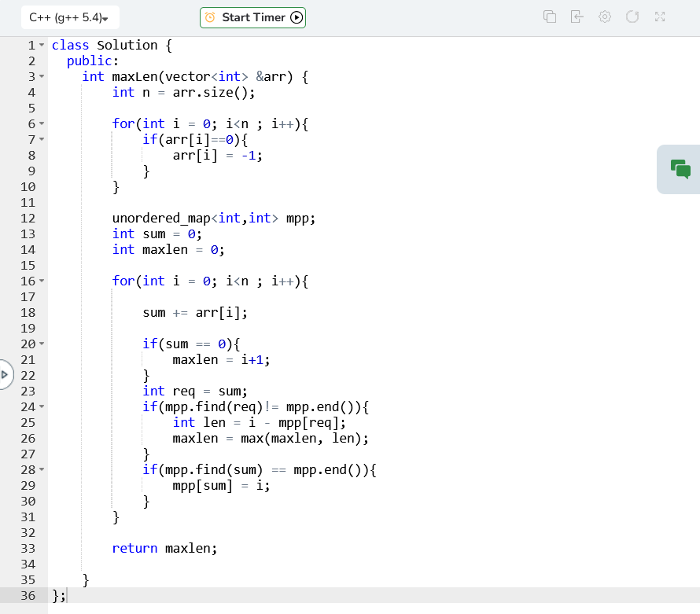This screenshot has height=614, width=700.
Task: Open editor settings gear icon
Action: [605, 17]
